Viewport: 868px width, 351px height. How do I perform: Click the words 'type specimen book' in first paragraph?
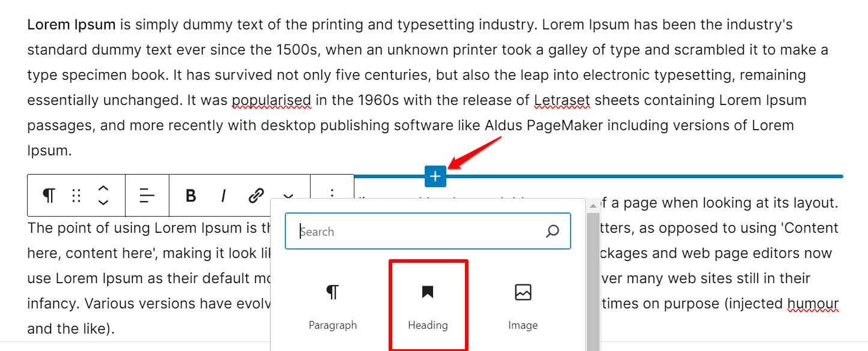97,75
